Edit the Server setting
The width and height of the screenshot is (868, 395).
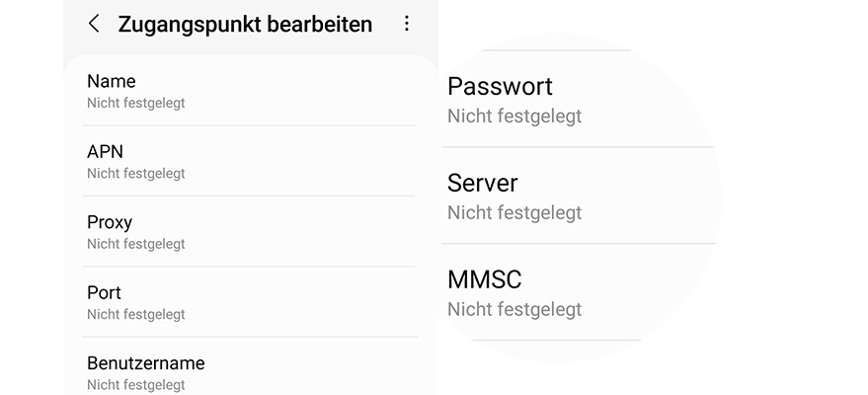482,183
